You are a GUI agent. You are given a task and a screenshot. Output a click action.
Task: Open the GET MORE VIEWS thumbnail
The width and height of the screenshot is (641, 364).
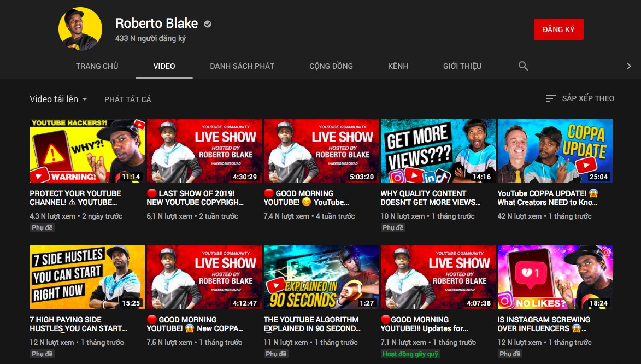(438, 151)
